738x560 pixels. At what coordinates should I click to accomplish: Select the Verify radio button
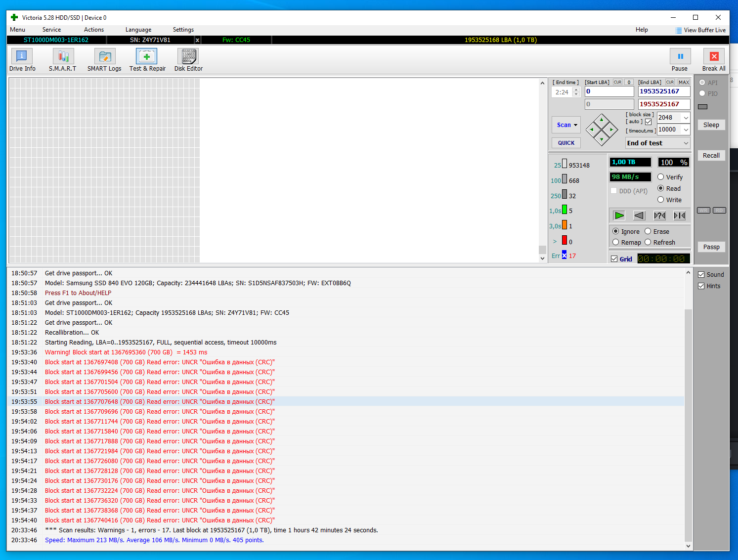(661, 177)
